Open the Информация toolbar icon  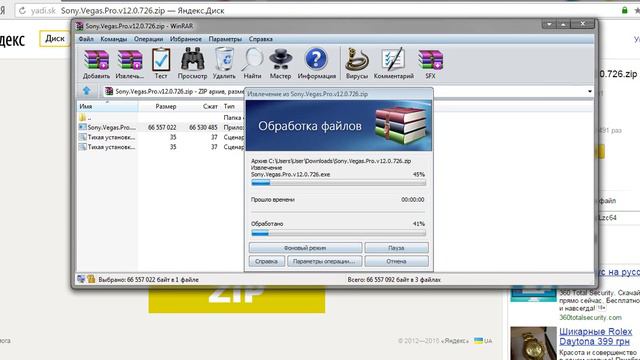316,64
